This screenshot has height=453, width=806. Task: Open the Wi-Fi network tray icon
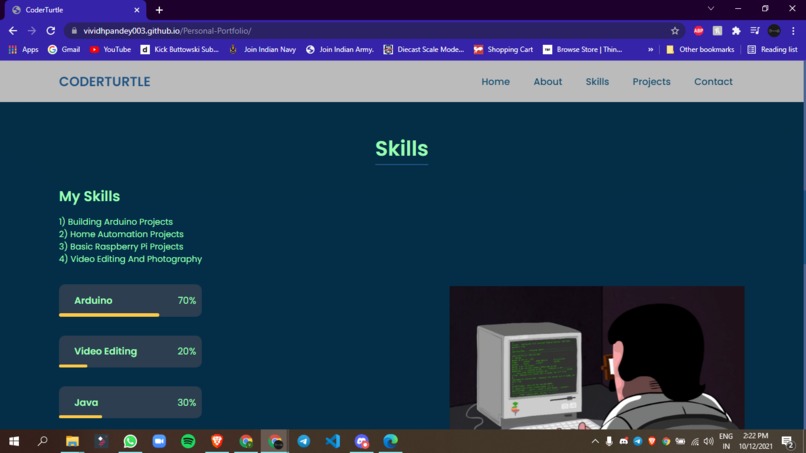pyautogui.click(x=695, y=441)
